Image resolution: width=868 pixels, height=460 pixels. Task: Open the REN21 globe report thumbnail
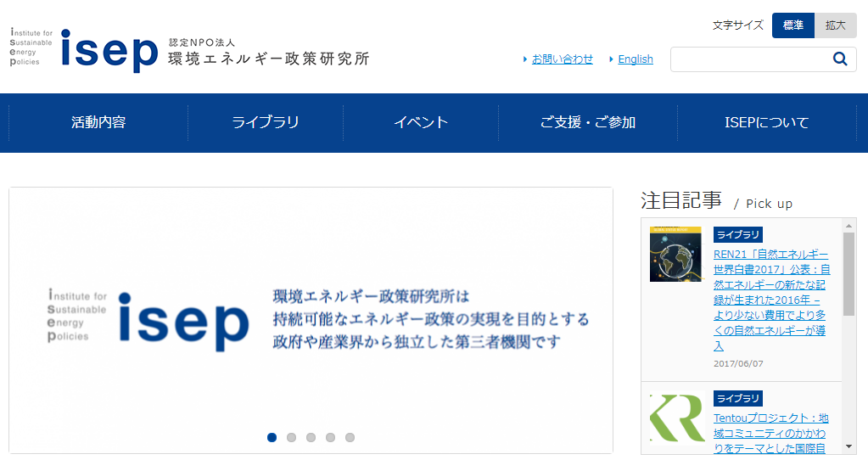675,254
